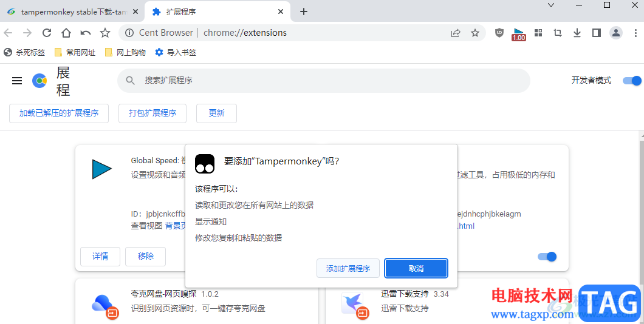Click the undo close tab icon
The height and width of the screenshot is (324, 644).
[86, 33]
